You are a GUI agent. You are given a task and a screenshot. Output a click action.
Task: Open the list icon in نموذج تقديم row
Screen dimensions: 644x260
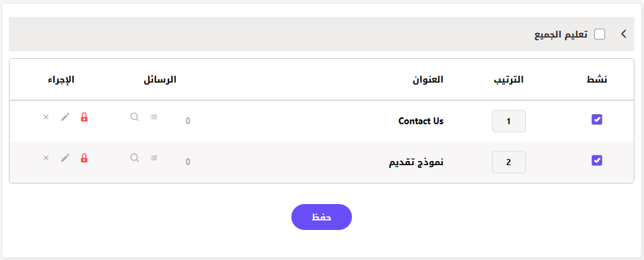pyautogui.click(x=154, y=158)
